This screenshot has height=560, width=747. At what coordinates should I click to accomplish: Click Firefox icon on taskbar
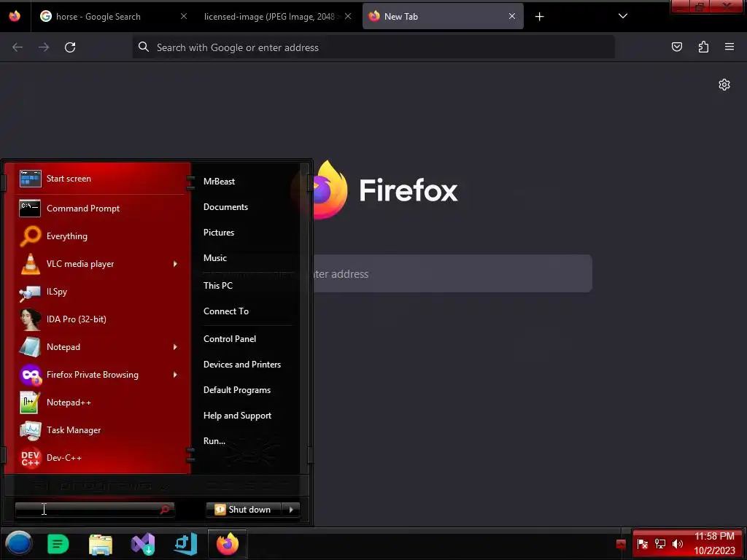[x=228, y=544]
